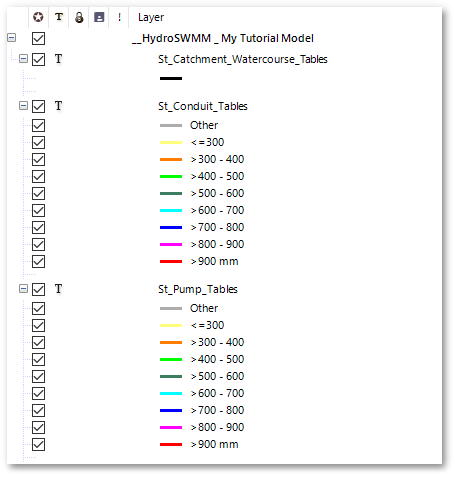The image size is (455, 477).
Task: Uncheck the Other checkbox under St_Conduit_Tables
Action: pyautogui.click(x=38, y=126)
